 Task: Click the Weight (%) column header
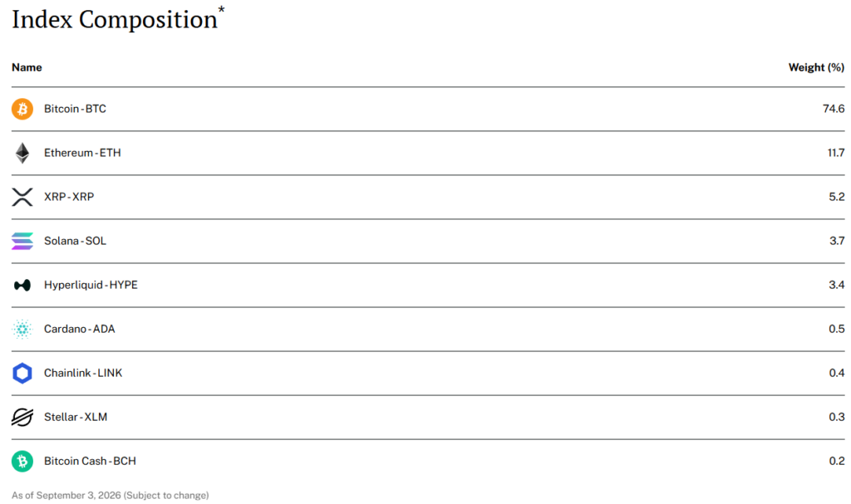[x=816, y=67]
